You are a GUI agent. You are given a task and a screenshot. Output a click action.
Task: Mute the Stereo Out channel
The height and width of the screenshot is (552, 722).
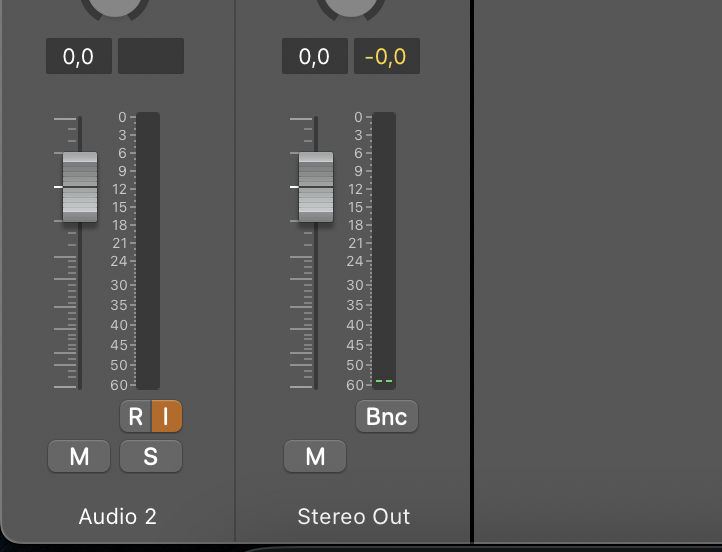315,457
